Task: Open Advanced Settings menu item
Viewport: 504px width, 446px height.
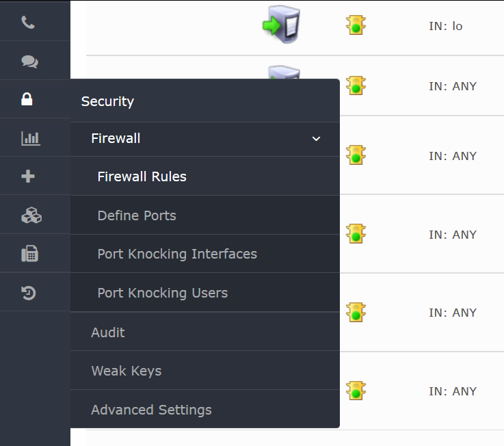Action: (x=205, y=409)
